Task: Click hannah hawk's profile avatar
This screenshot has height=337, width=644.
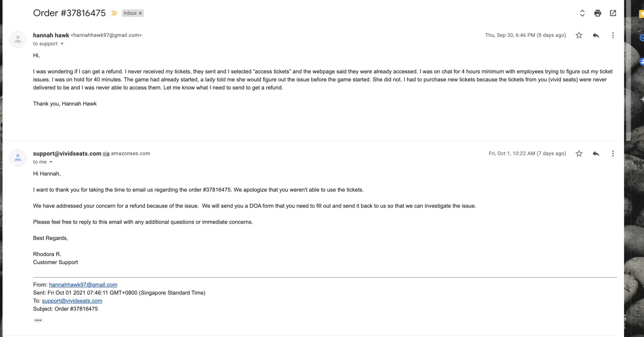Action: point(18,39)
